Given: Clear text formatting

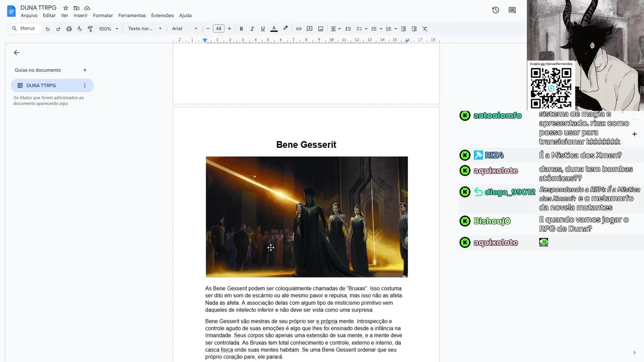Looking at the screenshot, I should [x=425, y=29].
